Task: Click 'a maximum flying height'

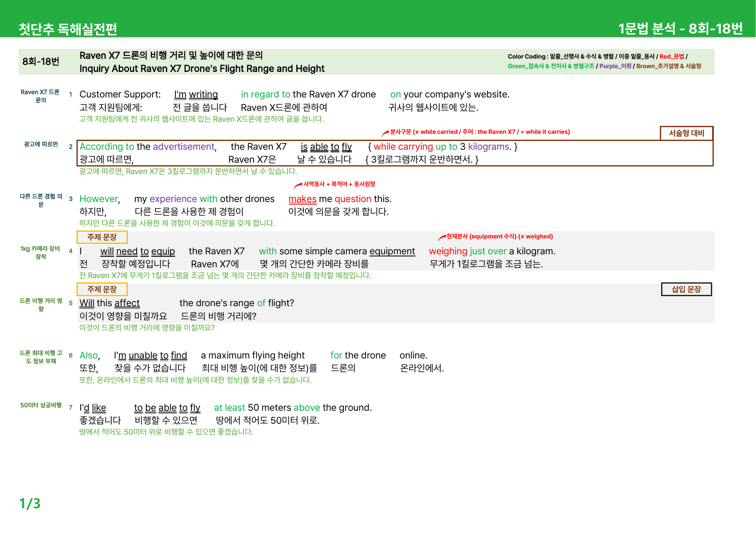Action: tap(253, 356)
